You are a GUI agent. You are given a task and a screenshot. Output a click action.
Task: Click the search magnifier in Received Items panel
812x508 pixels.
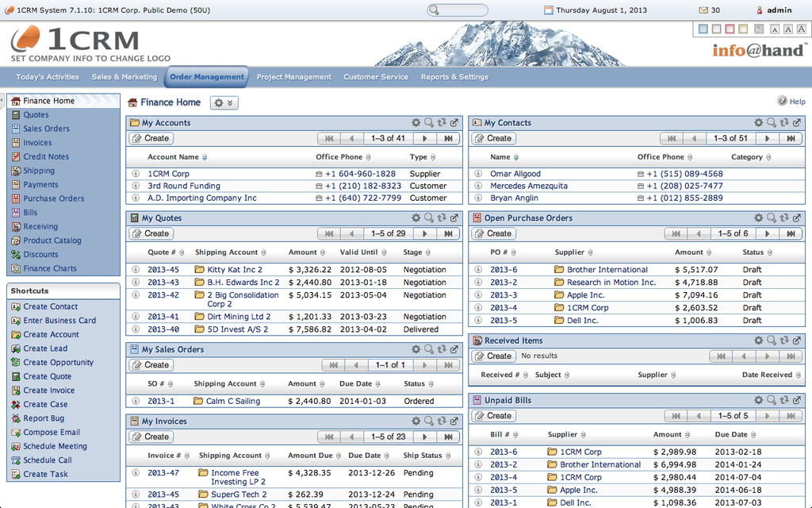point(772,341)
